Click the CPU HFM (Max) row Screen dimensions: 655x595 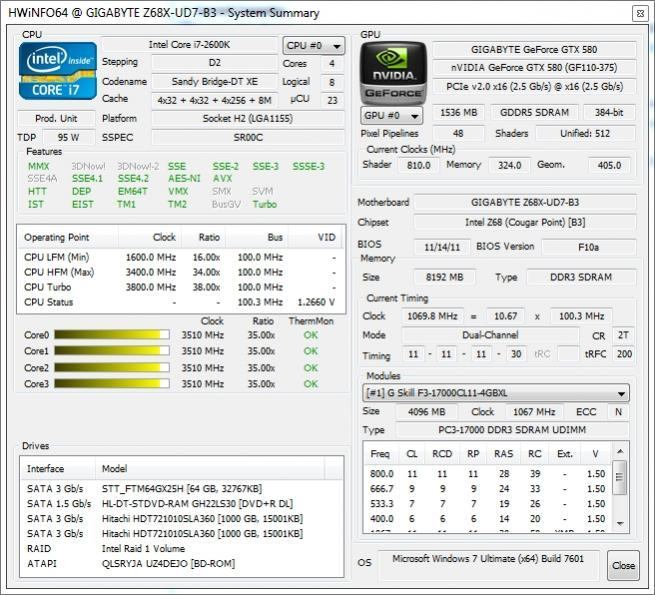point(181,272)
